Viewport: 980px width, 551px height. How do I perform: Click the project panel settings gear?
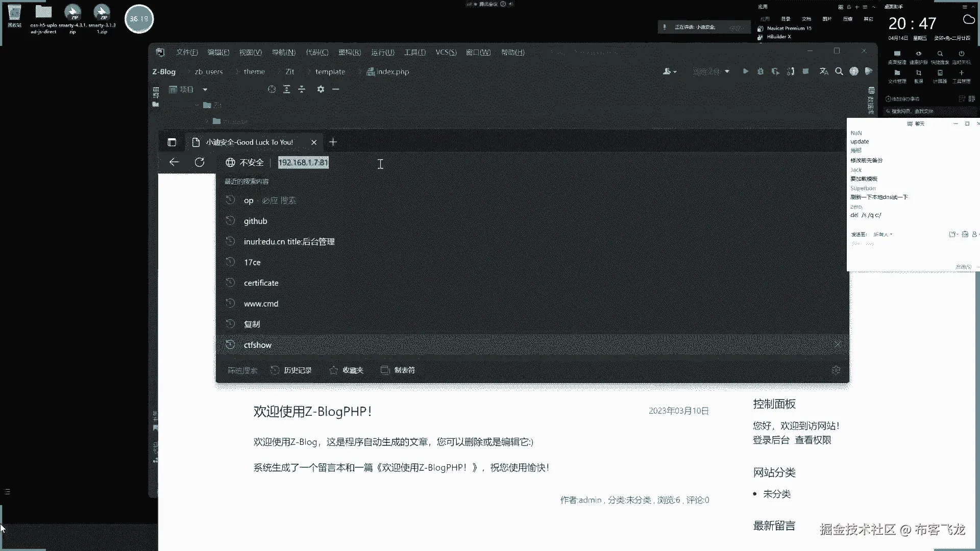[321, 89]
